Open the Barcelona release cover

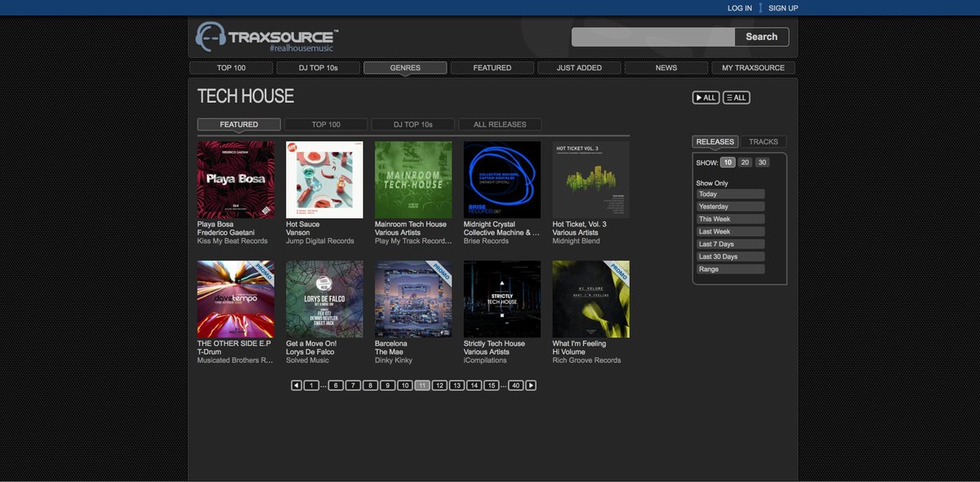[413, 299]
